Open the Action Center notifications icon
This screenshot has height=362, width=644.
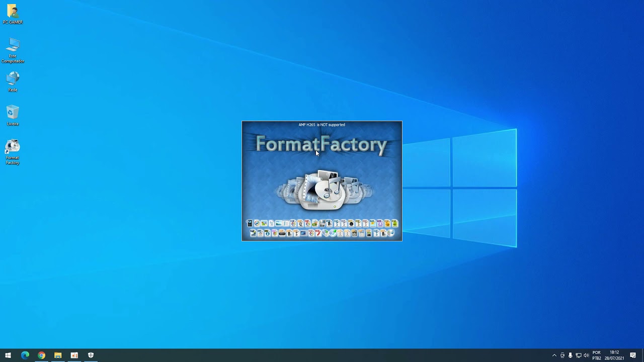633,355
